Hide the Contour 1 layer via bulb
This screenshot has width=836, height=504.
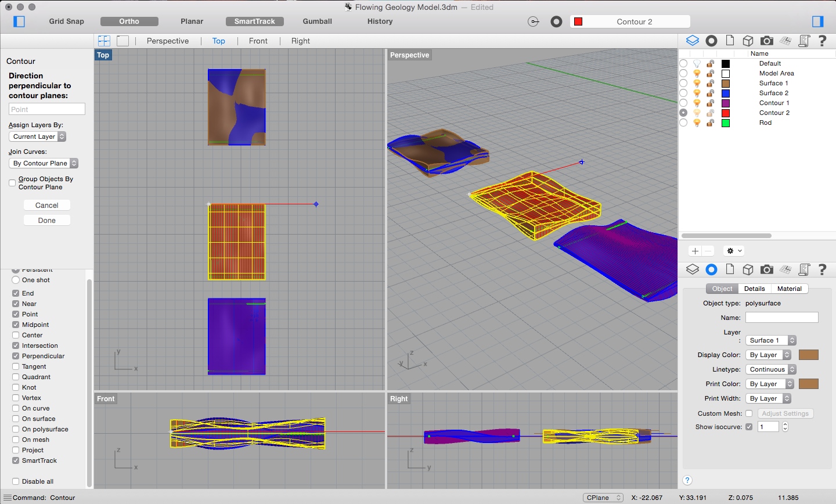point(697,103)
